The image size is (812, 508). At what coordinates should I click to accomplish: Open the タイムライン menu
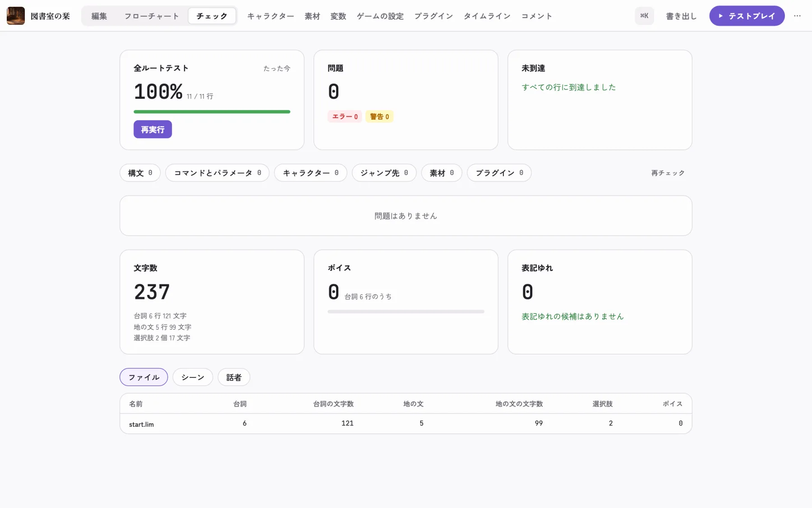tap(487, 16)
